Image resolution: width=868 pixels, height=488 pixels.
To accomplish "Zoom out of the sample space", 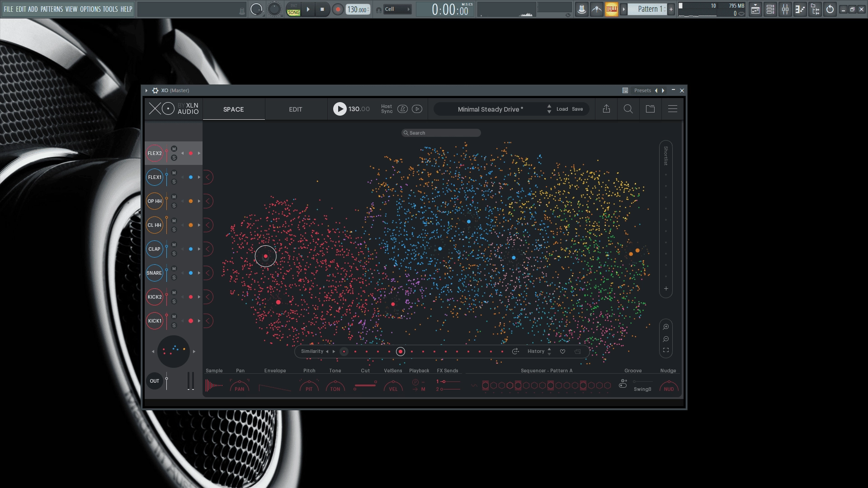I will coord(666,339).
